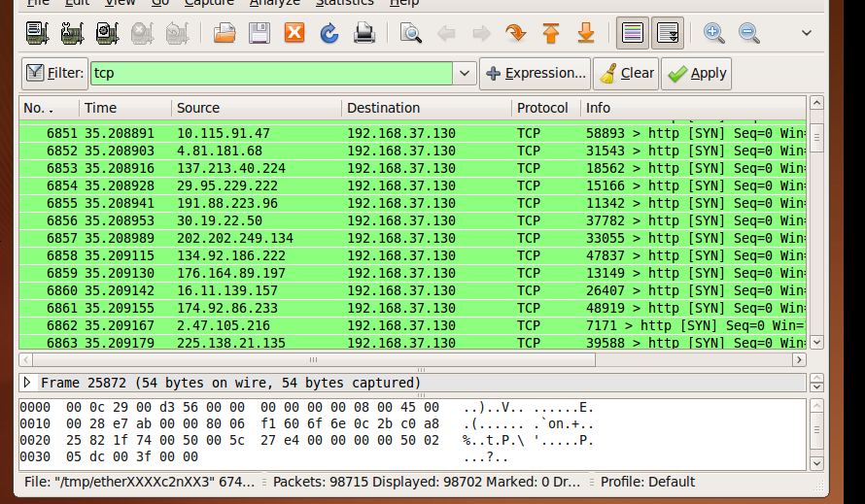Select packet 6854 from 29.95.229.222

tap(413, 185)
